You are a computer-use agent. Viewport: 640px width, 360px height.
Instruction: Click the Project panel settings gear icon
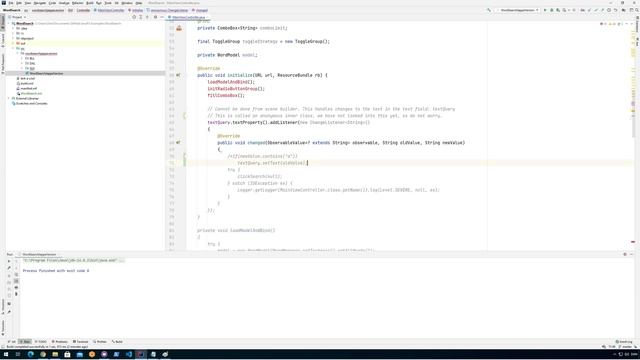point(155,17)
